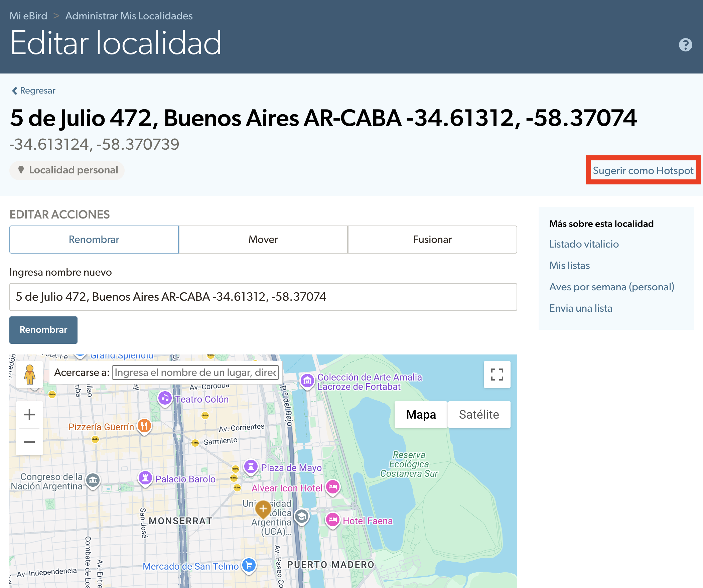Image resolution: width=703 pixels, height=588 pixels.
Task: Click the Plaza de Mayo landmark marker
Action: 251,467
